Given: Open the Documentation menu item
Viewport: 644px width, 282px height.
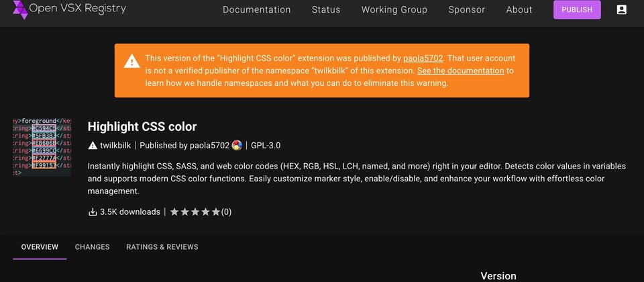Looking at the screenshot, I should [x=256, y=9].
